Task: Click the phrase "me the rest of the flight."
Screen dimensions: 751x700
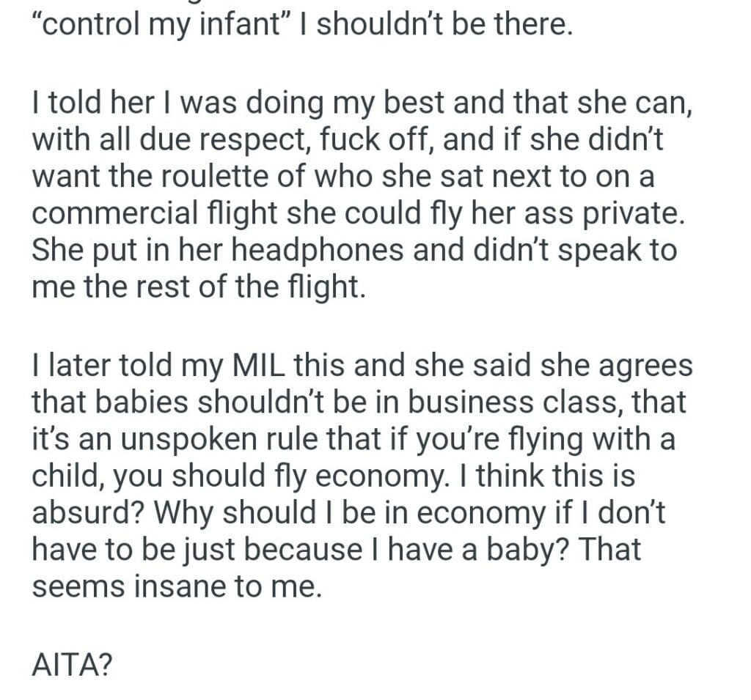Action: click(x=198, y=287)
